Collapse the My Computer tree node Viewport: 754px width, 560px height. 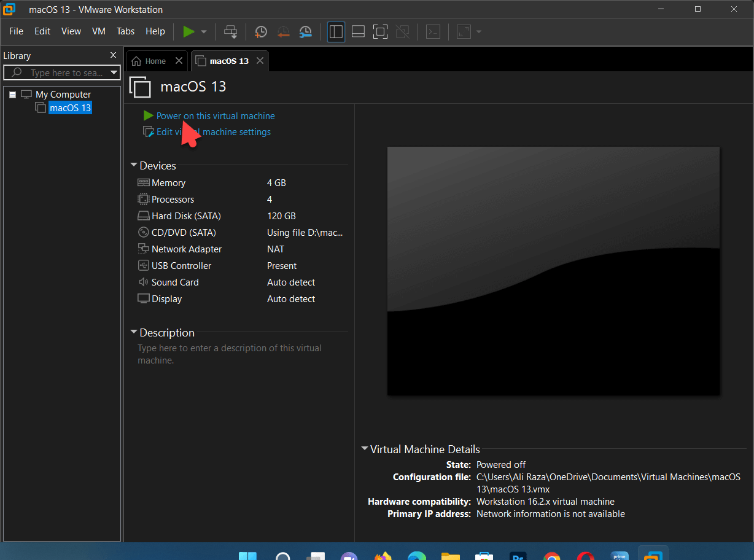point(13,95)
